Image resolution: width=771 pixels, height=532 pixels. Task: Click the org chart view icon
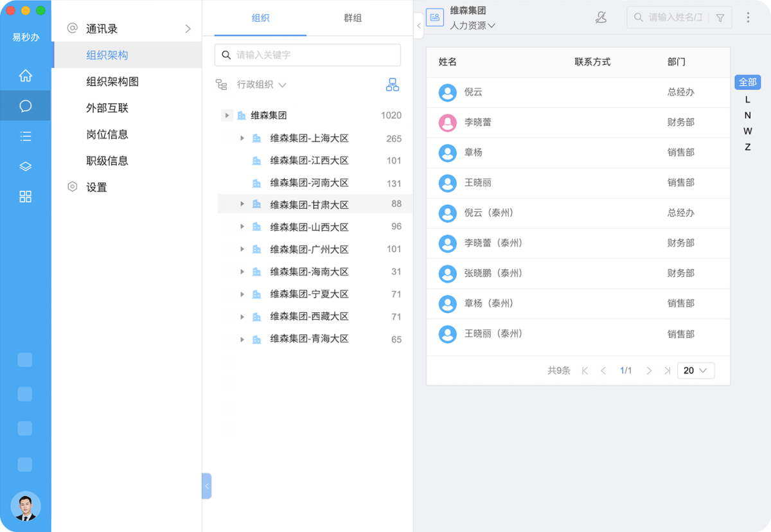coord(393,84)
